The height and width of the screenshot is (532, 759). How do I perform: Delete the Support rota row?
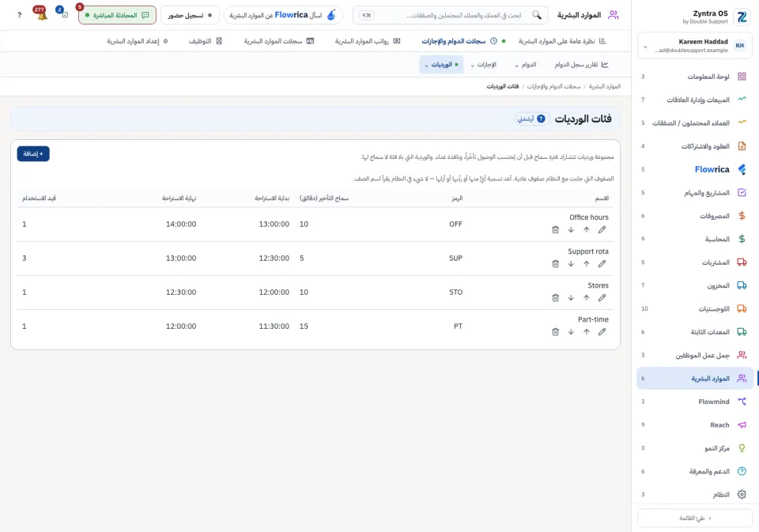pos(555,264)
